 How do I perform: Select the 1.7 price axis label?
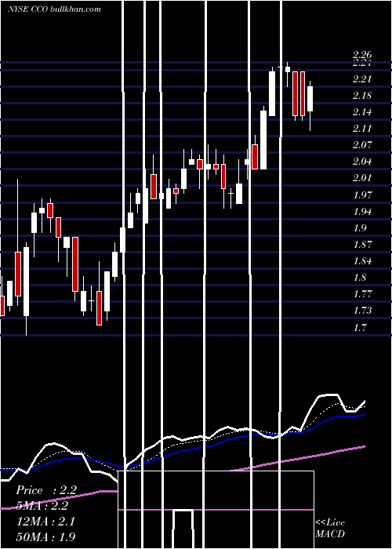[360, 327]
